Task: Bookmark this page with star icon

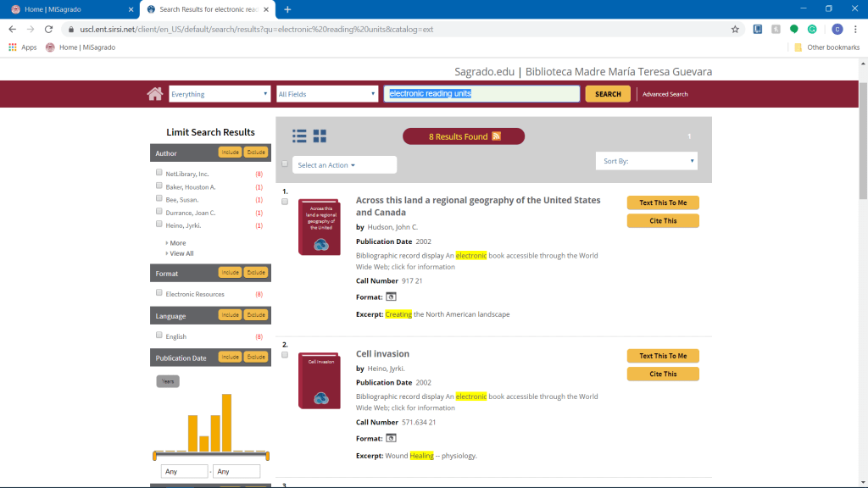Action: (x=735, y=29)
